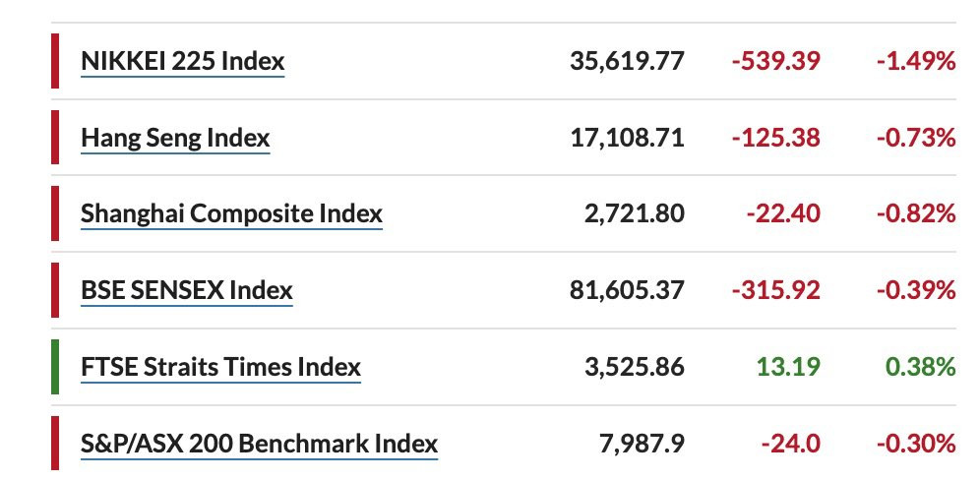The image size is (980, 480).
Task: Open the Hang Seng Index link
Action: 175,138
